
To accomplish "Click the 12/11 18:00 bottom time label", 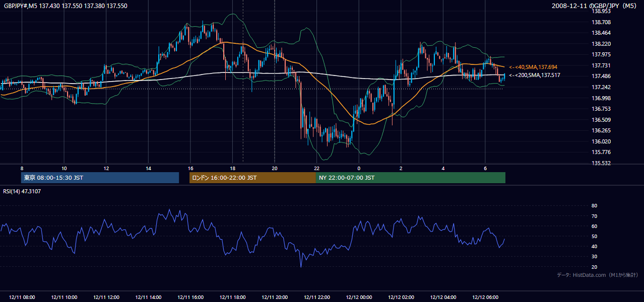I will coord(232,297).
